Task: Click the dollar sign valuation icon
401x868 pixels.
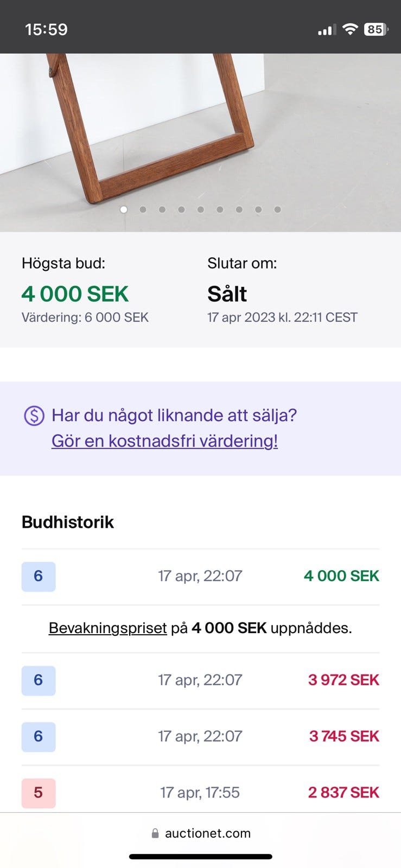Action: (x=34, y=416)
